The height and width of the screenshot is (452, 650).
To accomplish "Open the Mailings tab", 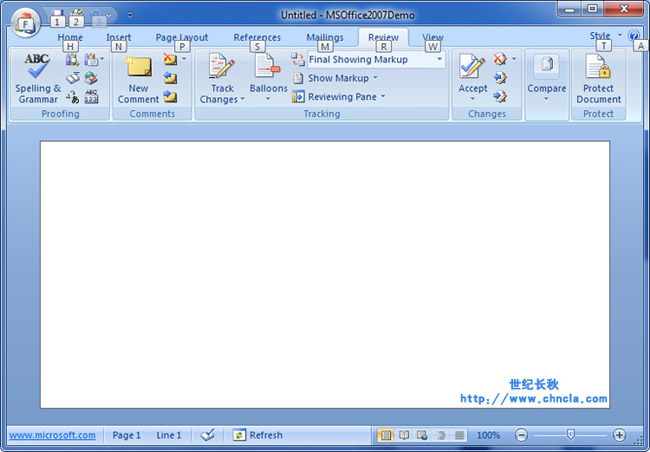I will tap(324, 38).
